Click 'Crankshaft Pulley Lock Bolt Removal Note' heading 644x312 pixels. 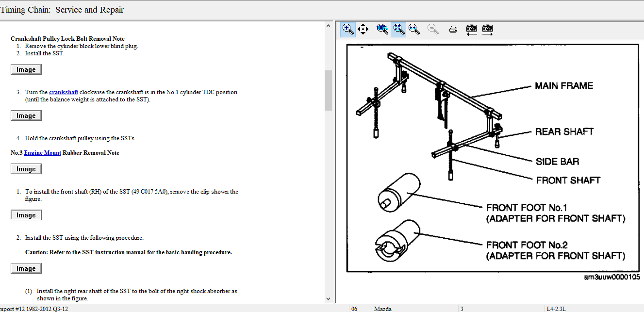67,39
